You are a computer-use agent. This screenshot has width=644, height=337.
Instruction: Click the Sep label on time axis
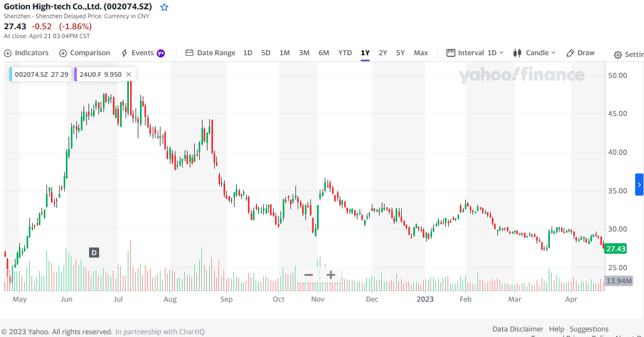(x=226, y=299)
